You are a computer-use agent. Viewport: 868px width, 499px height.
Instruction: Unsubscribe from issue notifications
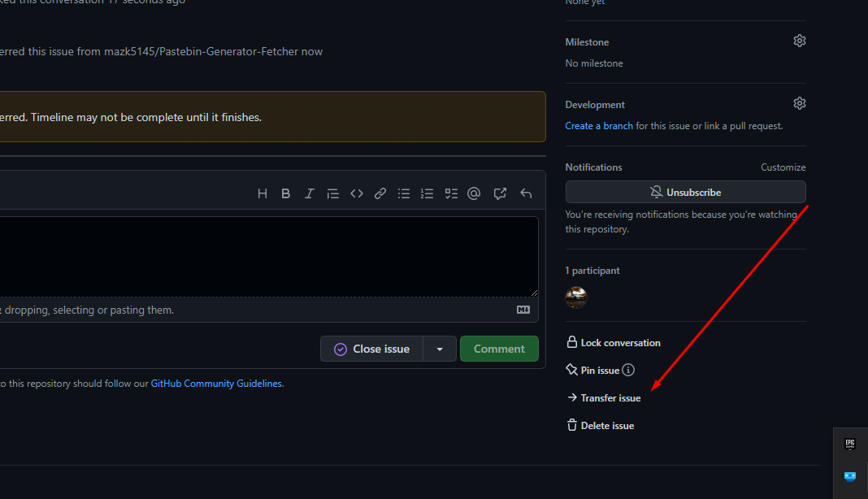[x=685, y=192]
